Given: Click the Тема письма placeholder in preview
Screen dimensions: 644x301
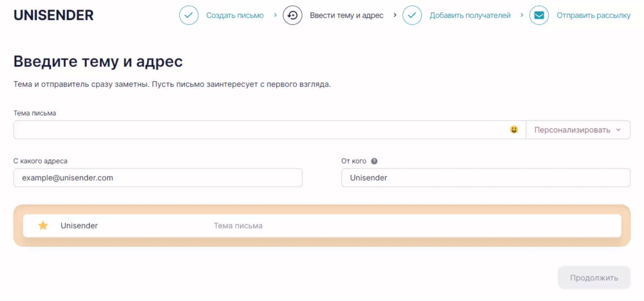Looking at the screenshot, I should (238, 226).
